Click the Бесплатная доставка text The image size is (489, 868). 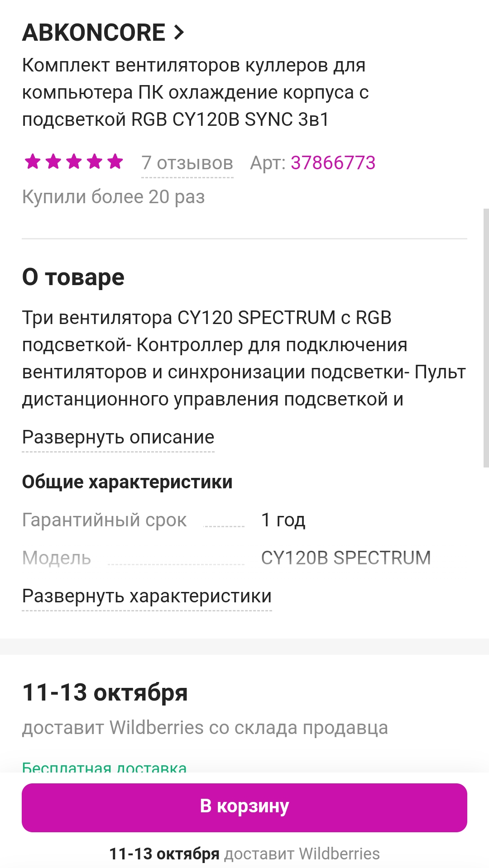tap(104, 768)
